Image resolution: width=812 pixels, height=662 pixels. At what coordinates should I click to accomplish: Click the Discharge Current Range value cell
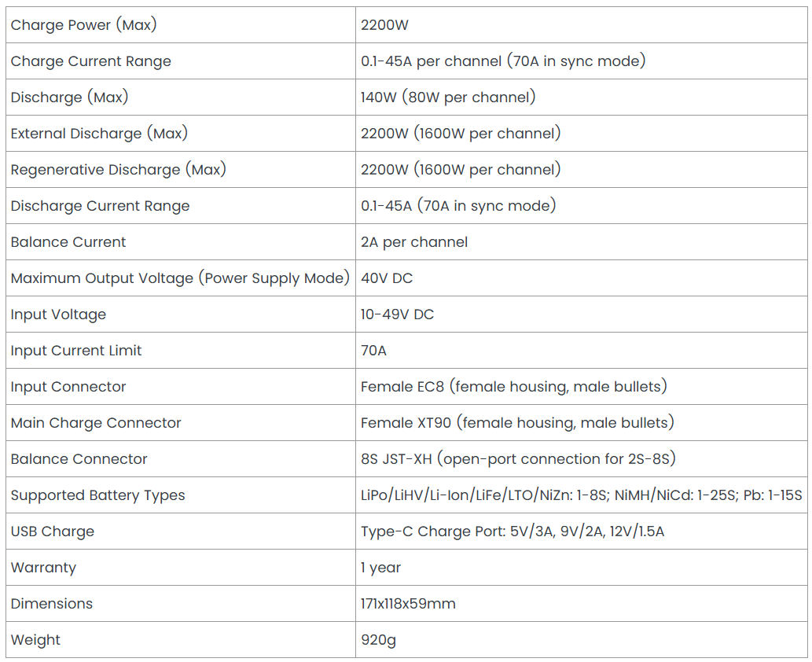pos(581,206)
